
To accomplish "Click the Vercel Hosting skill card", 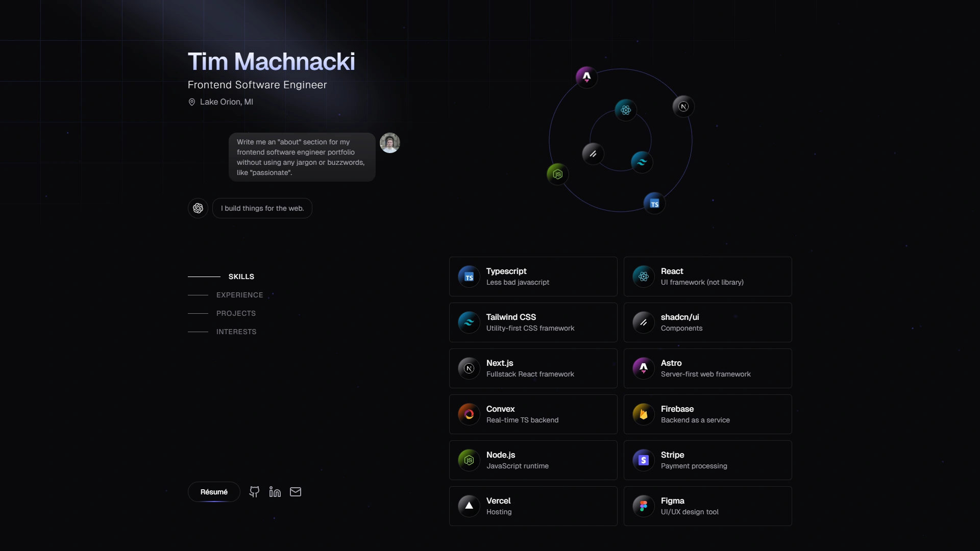I will [533, 506].
